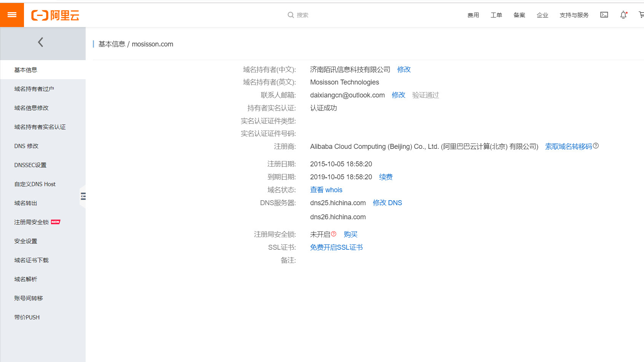The image size is (644, 362).
Task: Select DNS 修改 in the sidebar
Action: (x=26, y=146)
